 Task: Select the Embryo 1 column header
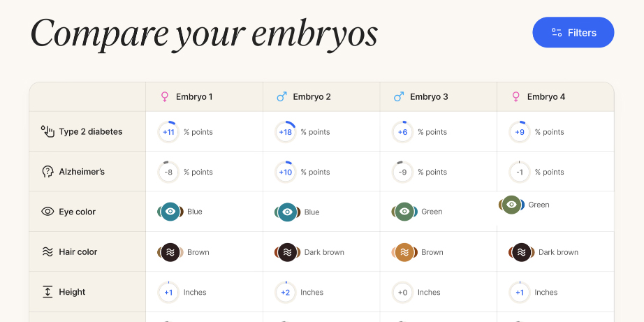point(204,97)
